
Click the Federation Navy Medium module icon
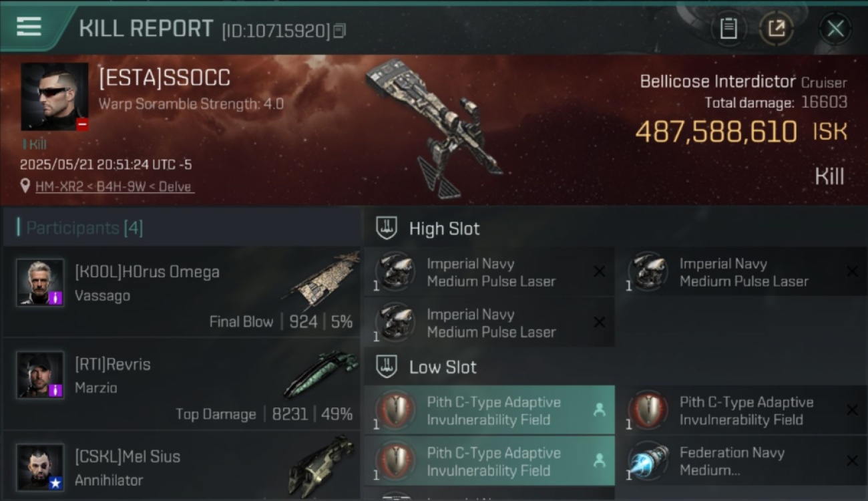648,461
